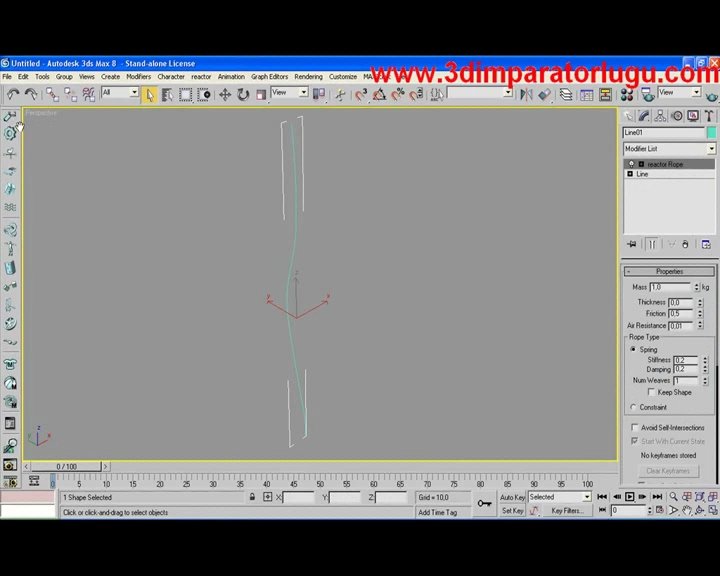Choose the Bind to Space Warp tool

tap(88, 95)
